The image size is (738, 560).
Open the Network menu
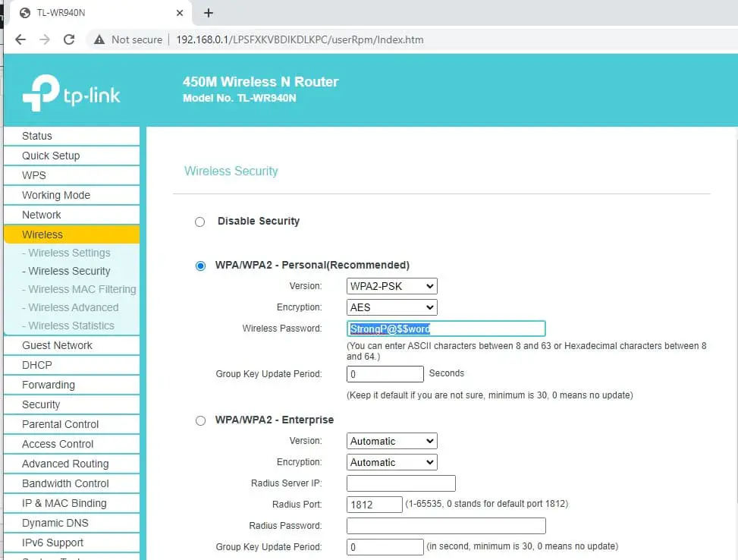[x=71, y=216]
